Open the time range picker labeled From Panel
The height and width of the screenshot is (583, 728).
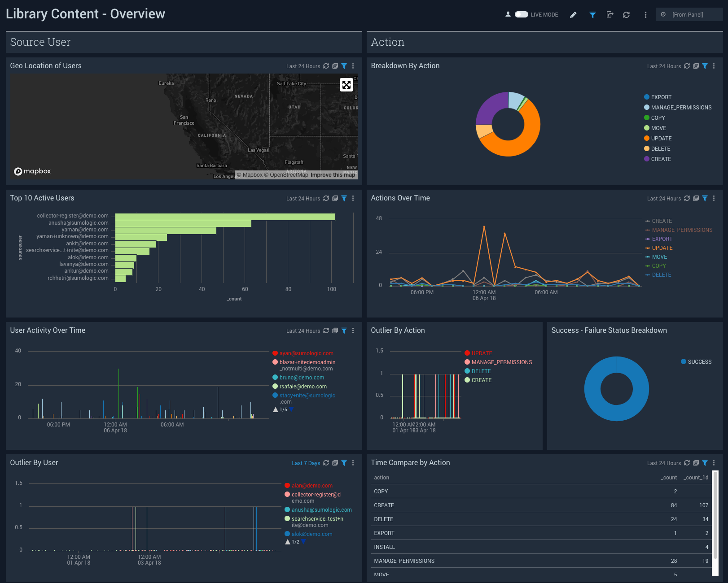tap(689, 15)
